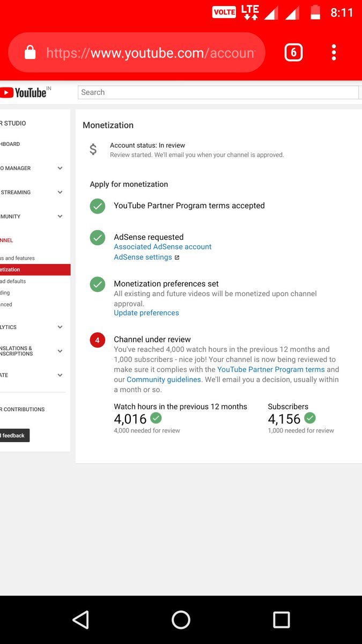Open the Associated AdSense account link
The image size is (362, 644).
[162, 247]
